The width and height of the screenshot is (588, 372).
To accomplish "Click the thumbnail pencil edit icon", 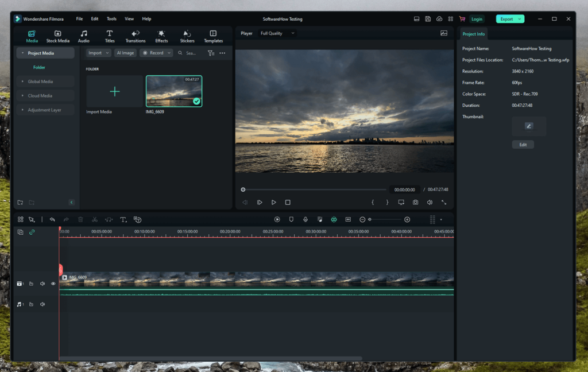I will (x=529, y=126).
